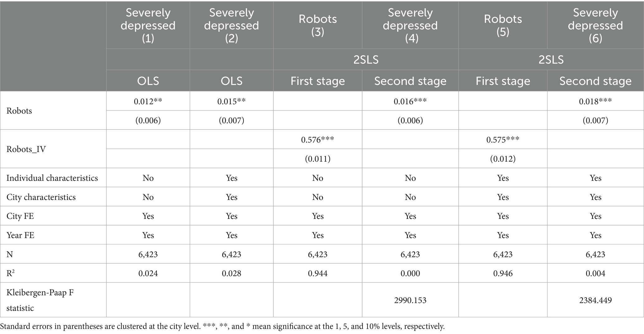Viewport: 644px width, 334px height.
Task: Click the Severely depressed (1) column header
Action: coord(148,25)
